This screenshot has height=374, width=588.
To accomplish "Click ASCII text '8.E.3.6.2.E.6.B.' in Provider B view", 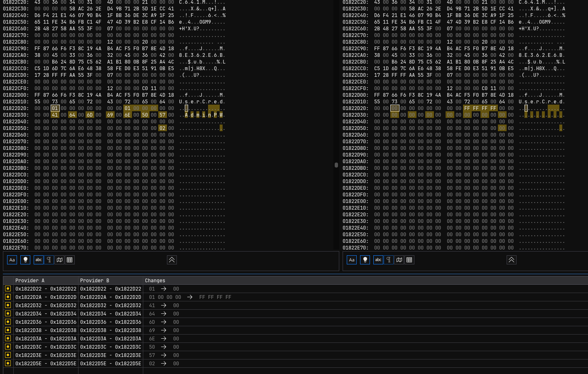I will tap(542, 55).
